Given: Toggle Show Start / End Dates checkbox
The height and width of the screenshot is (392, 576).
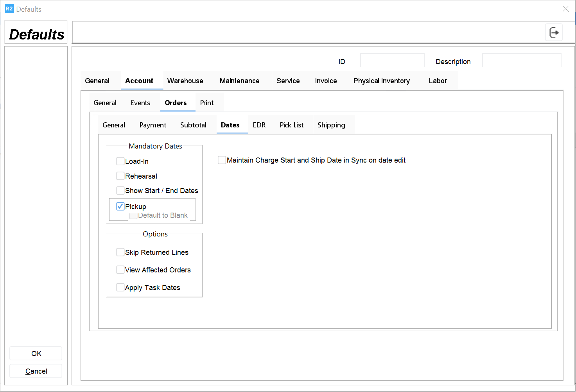Looking at the screenshot, I should tap(120, 191).
